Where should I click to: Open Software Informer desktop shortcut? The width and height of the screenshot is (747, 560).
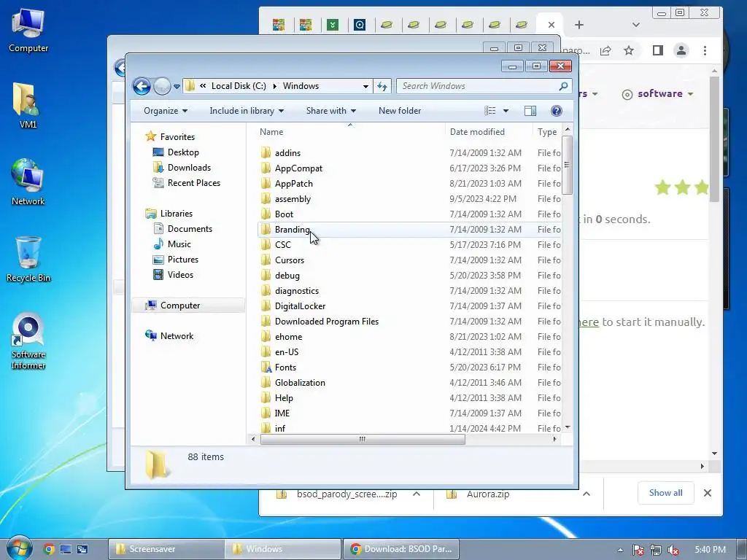(28, 341)
